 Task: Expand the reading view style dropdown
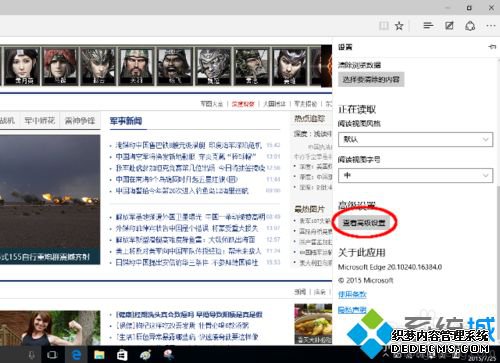click(415, 139)
